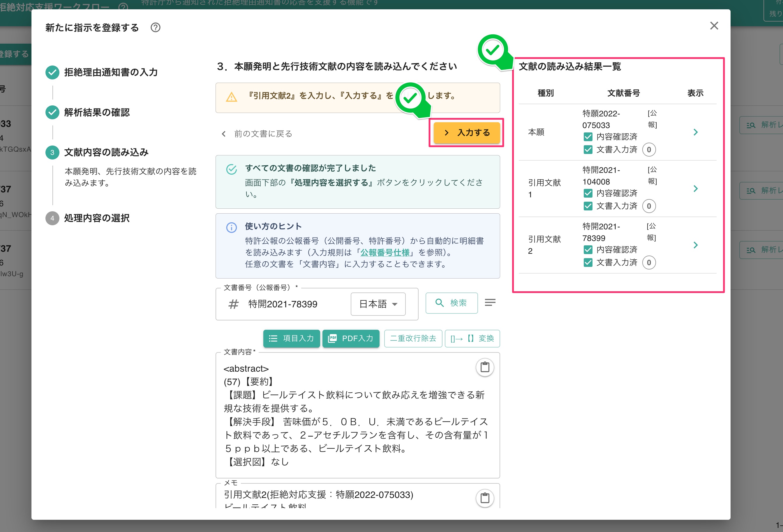Click the 0 count badge in 引用文献 1 row
The height and width of the screenshot is (532, 783).
click(649, 206)
